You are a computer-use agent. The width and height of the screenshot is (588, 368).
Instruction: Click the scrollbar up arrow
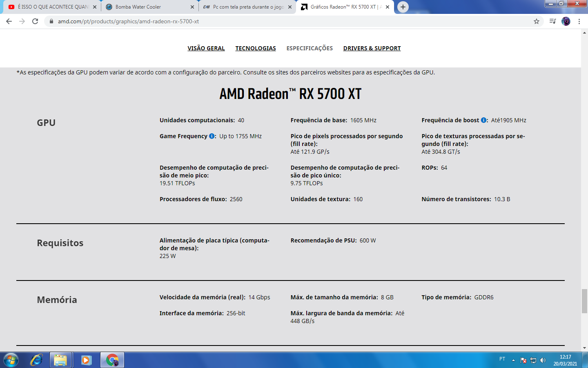point(584,32)
